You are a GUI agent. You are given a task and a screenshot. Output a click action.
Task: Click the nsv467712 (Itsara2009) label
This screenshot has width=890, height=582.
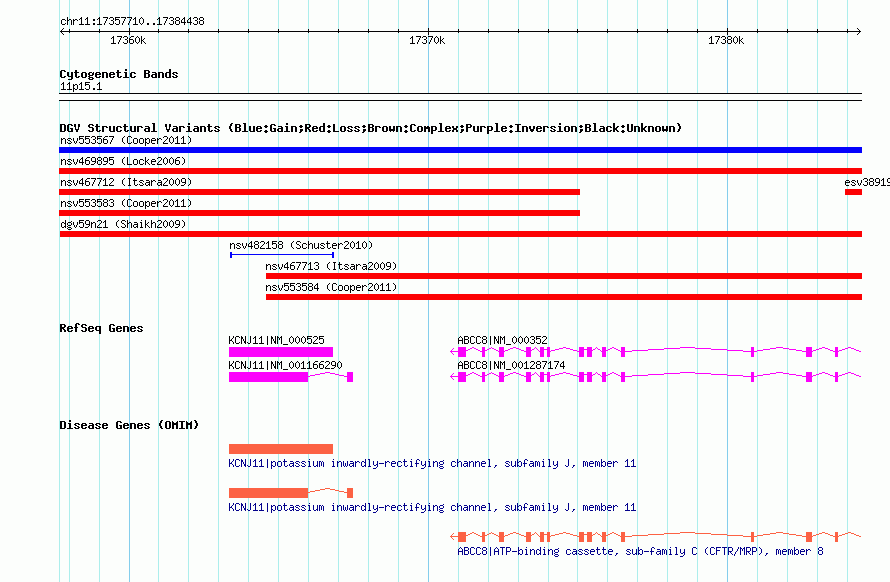(126, 182)
